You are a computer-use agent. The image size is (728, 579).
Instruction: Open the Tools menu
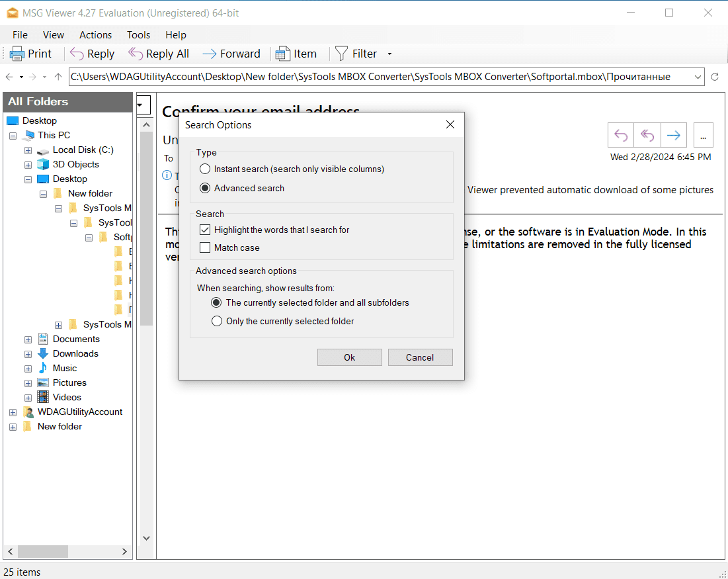point(138,35)
